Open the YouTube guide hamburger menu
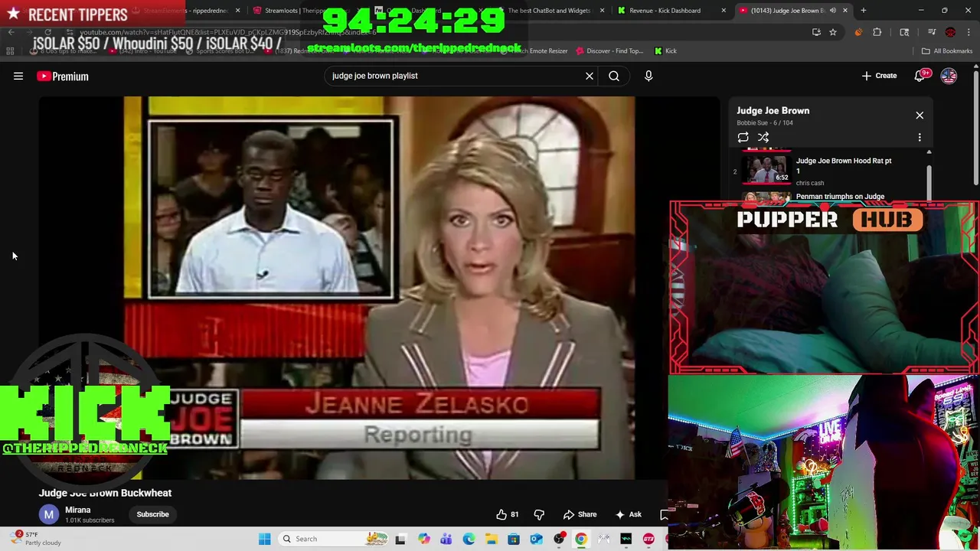The height and width of the screenshot is (551, 980). [x=18, y=76]
